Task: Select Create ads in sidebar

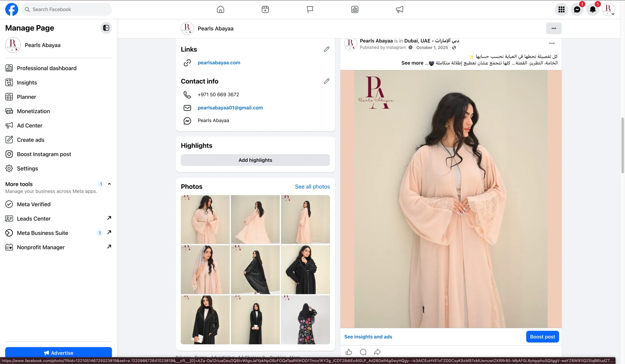Action: point(59,140)
